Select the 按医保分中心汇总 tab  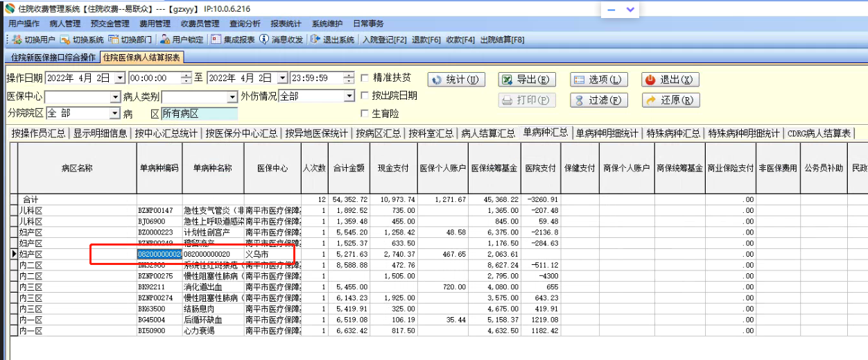(243, 134)
